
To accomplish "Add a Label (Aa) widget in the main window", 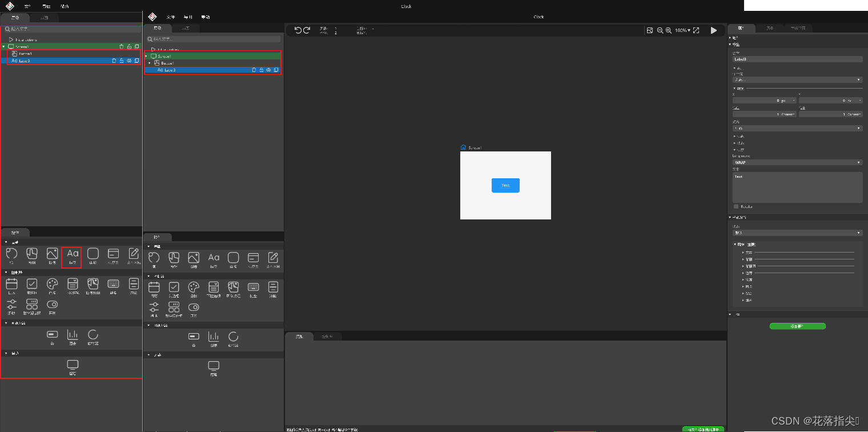I will click(x=214, y=259).
